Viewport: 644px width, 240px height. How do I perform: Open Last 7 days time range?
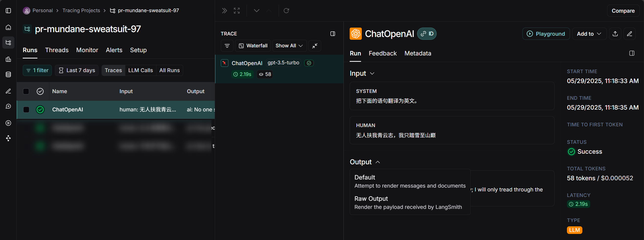pos(77,70)
